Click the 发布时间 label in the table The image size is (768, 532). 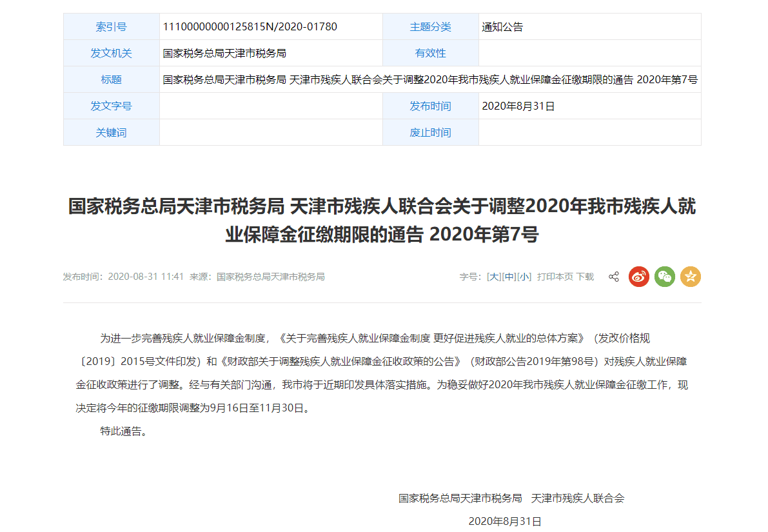431,106
